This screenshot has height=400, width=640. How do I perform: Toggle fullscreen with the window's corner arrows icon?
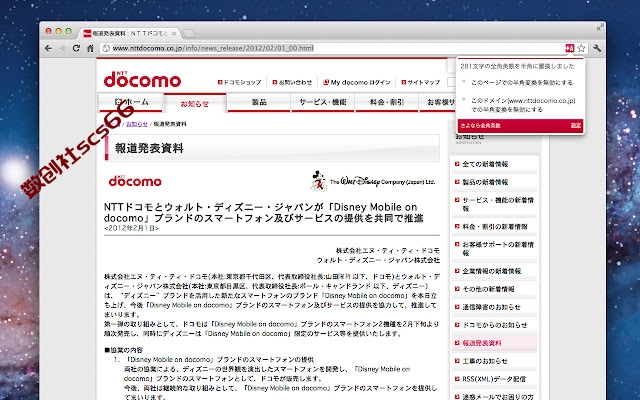[600, 27]
